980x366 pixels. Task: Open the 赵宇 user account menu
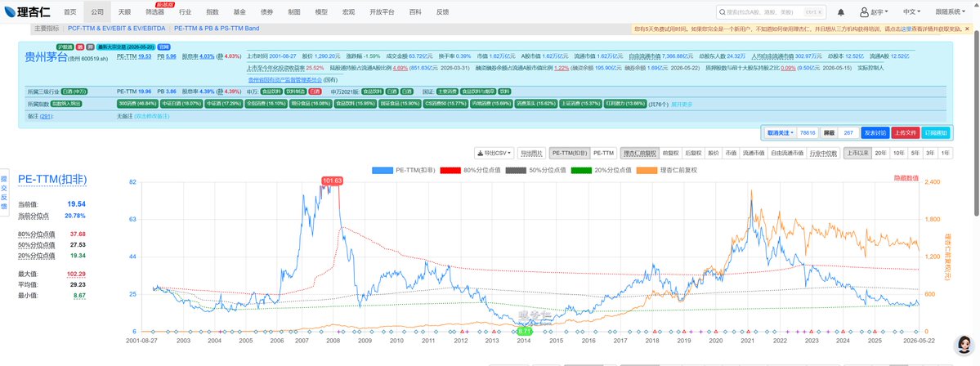(874, 12)
